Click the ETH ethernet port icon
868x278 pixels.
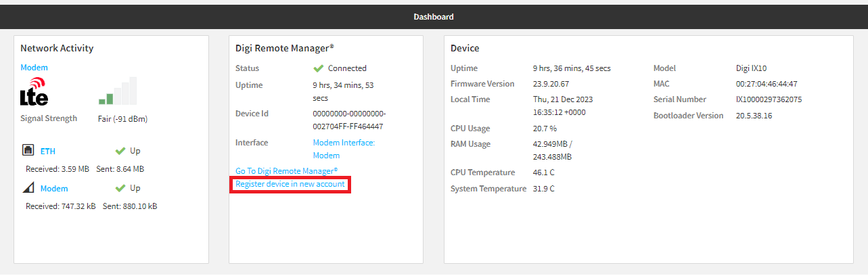(28, 150)
